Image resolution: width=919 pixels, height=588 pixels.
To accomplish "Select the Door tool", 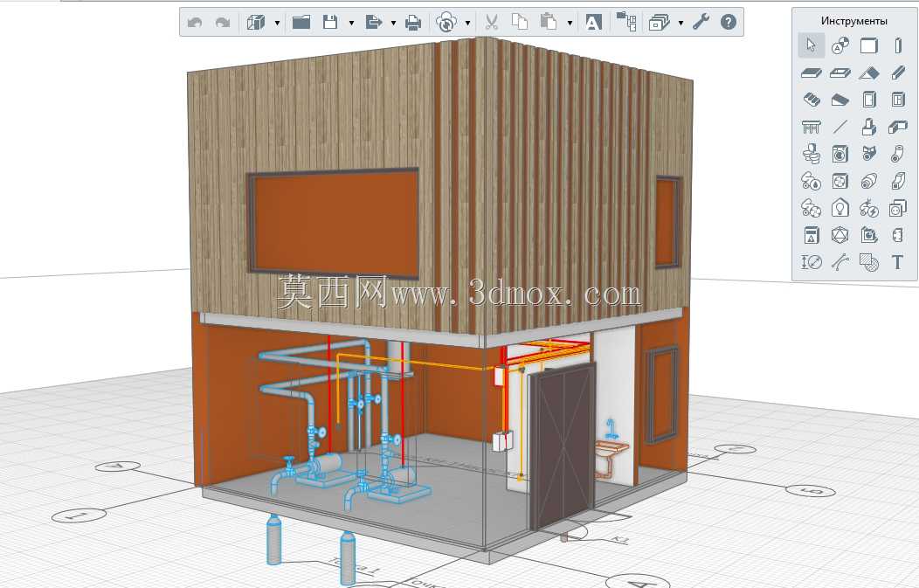I will [869, 100].
